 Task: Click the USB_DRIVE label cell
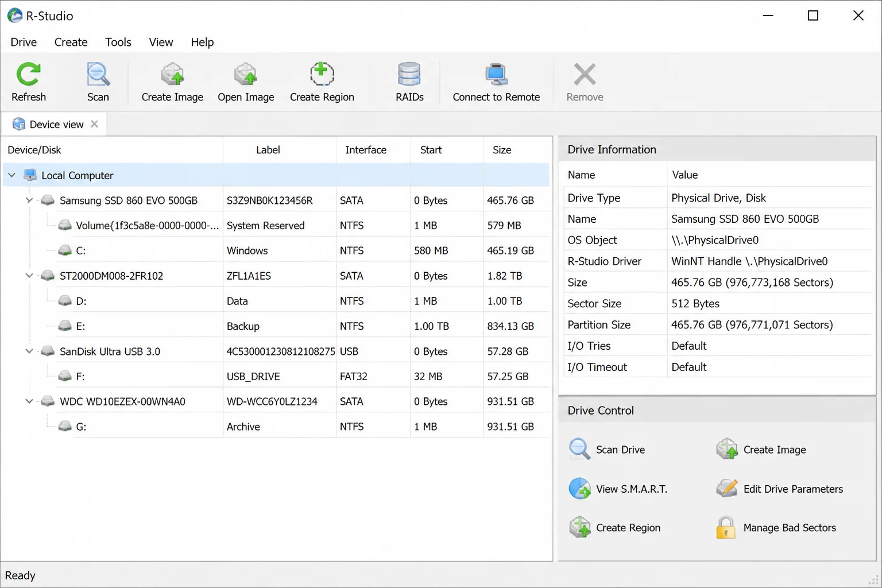point(253,377)
